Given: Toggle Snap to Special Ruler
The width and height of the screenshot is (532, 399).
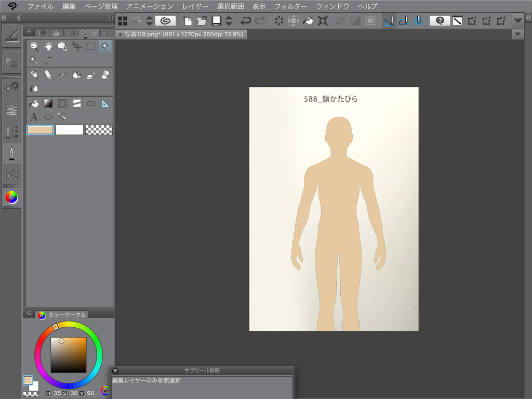Looking at the screenshot, I should [x=403, y=21].
